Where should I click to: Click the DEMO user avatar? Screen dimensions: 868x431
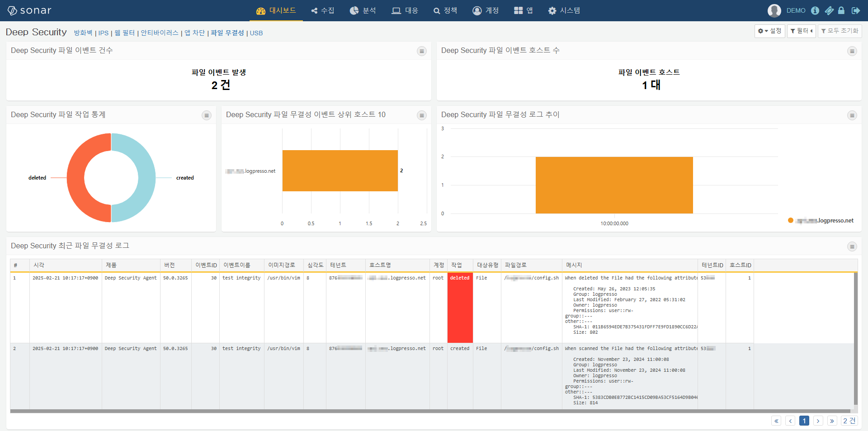(774, 10)
